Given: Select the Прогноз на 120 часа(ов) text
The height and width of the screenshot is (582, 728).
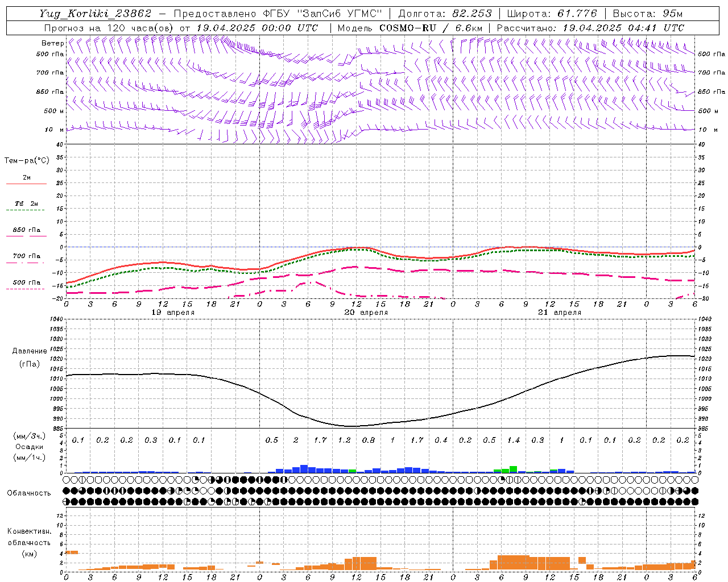Looking at the screenshot, I should click(109, 28).
